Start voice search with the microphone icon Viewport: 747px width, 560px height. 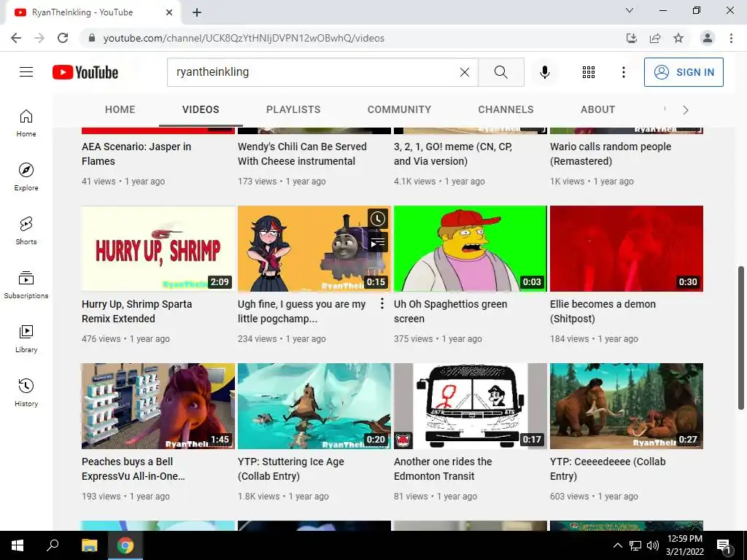(x=545, y=72)
